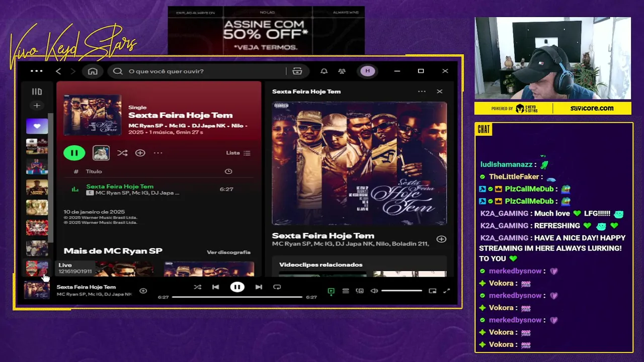Open the bottom-bar song title 'Sexta Feira Hoje Tem'
This screenshot has width=644, height=362.
click(x=86, y=287)
